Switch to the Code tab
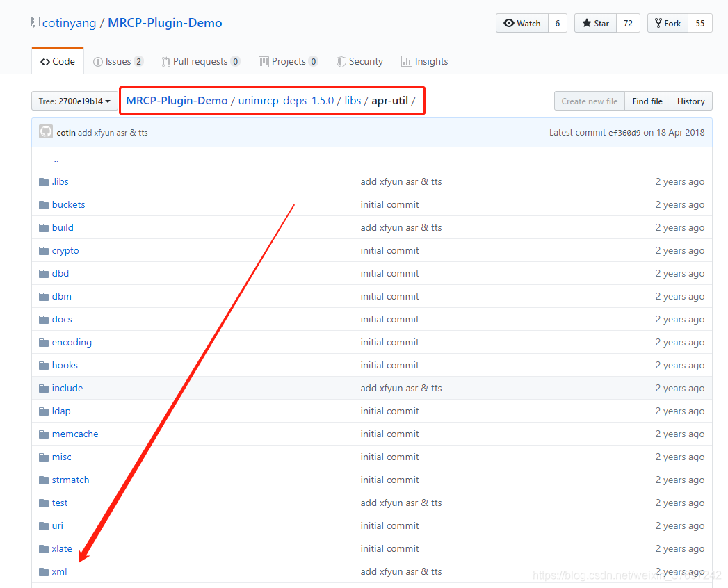 coord(58,61)
